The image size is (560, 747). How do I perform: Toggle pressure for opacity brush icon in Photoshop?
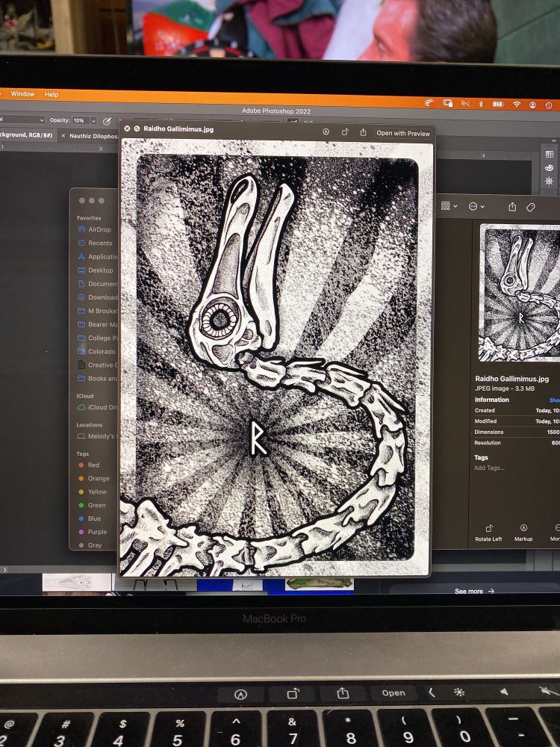pos(107,122)
